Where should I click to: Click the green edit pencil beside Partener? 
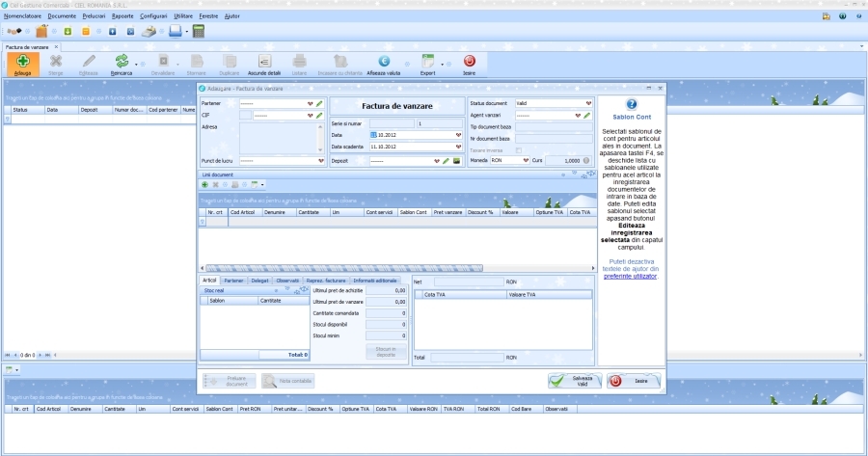pos(319,103)
